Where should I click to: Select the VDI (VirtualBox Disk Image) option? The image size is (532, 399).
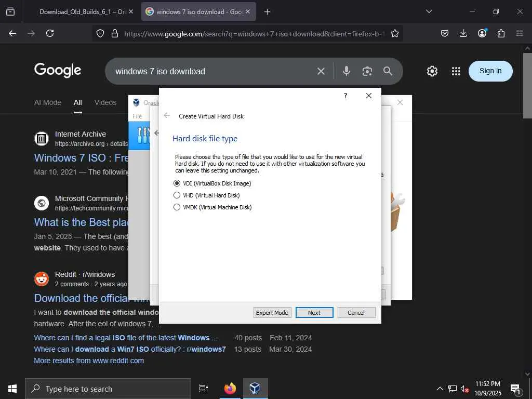pyautogui.click(x=212, y=183)
